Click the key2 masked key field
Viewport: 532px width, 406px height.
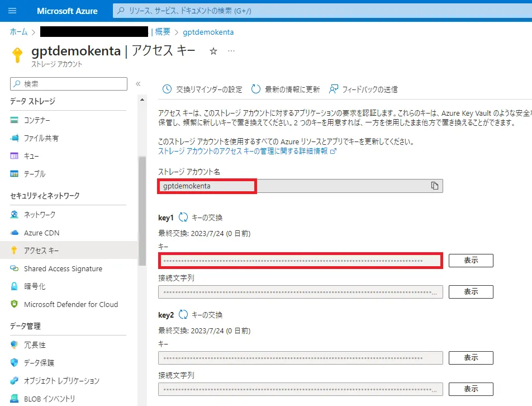click(300, 358)
